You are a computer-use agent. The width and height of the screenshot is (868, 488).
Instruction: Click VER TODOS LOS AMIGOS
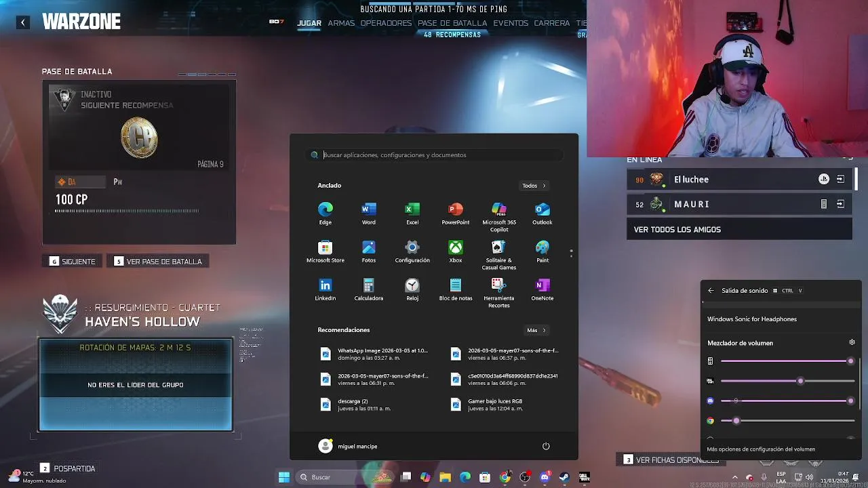click(739, 230)
